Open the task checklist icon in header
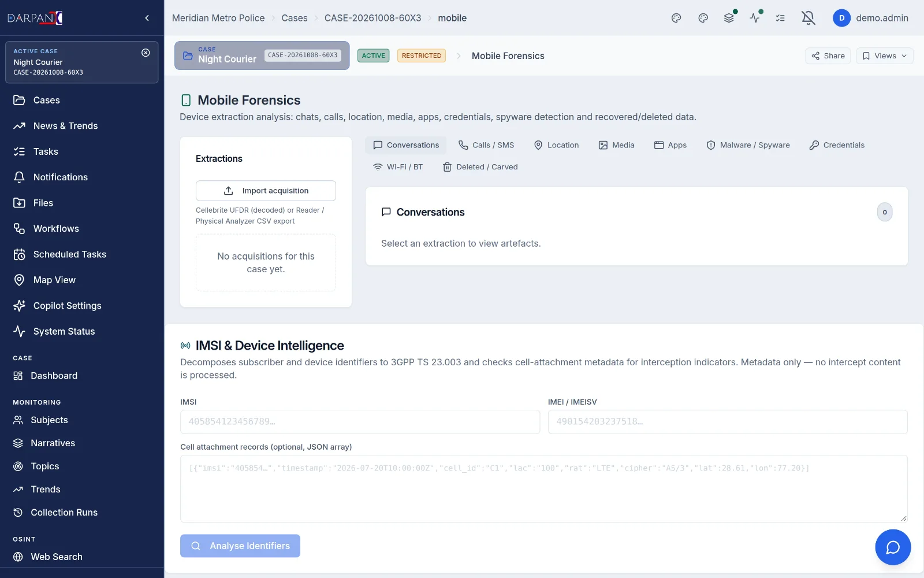924x578 pixels. tap(780, 18)
